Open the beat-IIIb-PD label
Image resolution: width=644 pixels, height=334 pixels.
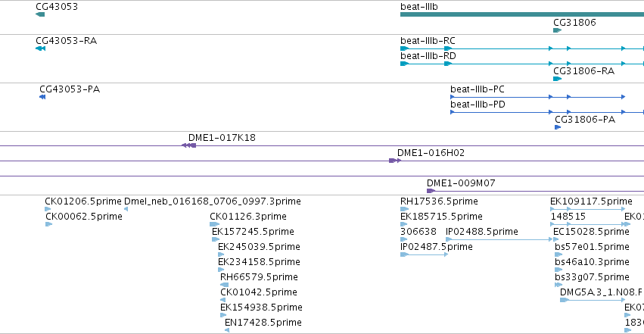pyautogui.click(x=478, y=104)
